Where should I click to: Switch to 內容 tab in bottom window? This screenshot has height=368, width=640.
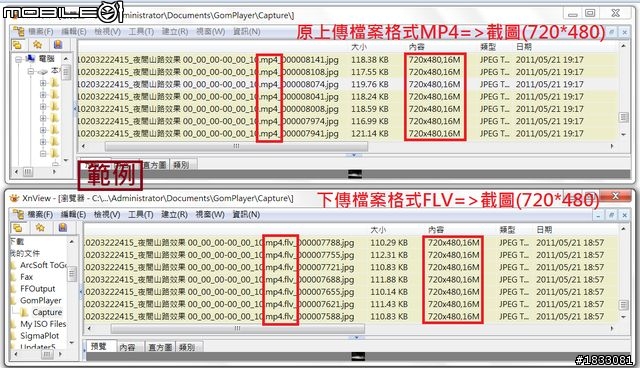(x=128, y=347)
